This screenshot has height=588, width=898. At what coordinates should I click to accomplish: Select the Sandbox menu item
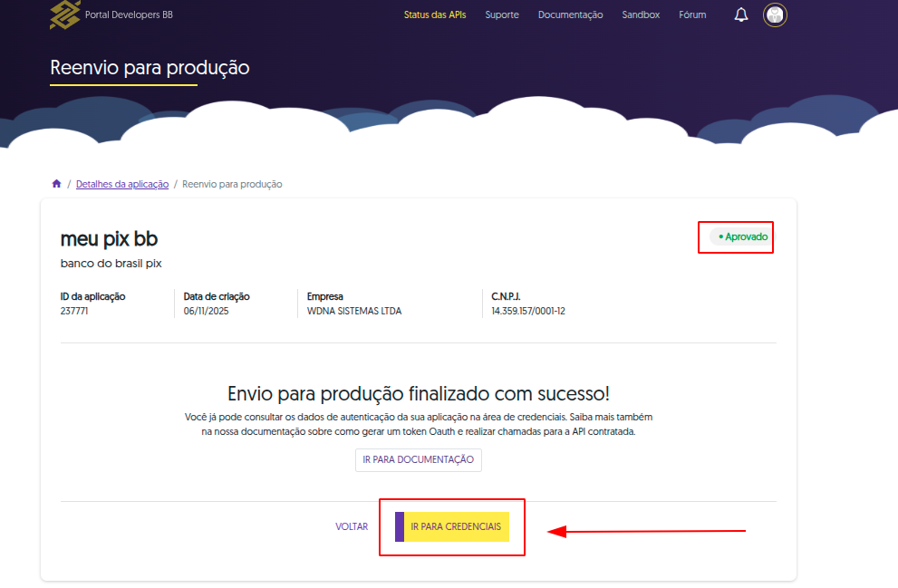click(641, 14)
